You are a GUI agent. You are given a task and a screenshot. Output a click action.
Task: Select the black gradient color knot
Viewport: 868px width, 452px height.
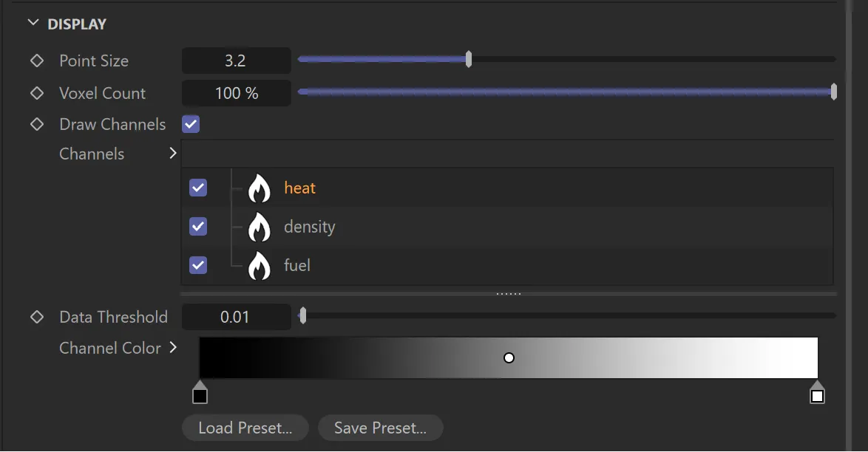(200, 395)
